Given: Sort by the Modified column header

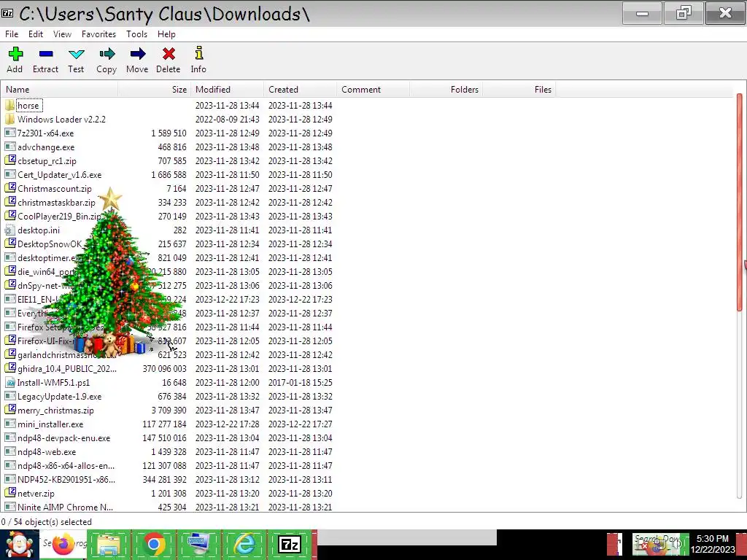Looking at the screenshot, I should coord(228,90).
